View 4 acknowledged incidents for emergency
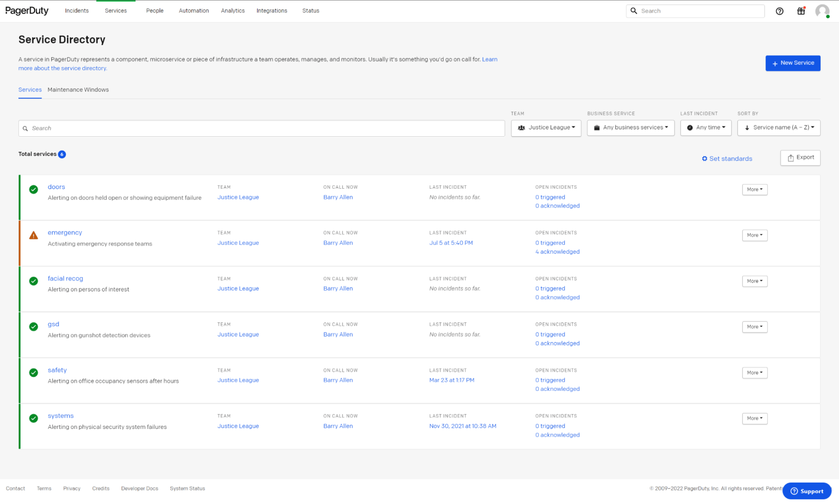 click(x=558, y=252)
